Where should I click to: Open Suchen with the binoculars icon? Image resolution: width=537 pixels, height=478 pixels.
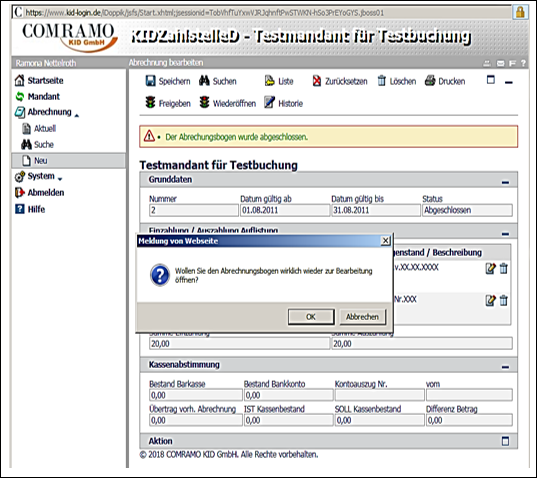[204, 81]
